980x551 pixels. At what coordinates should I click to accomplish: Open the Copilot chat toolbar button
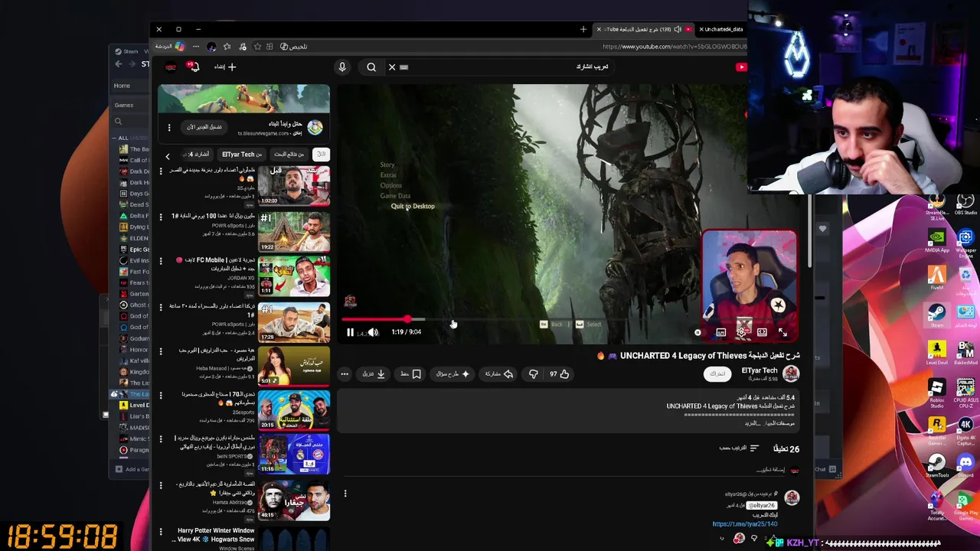[170, 47]
